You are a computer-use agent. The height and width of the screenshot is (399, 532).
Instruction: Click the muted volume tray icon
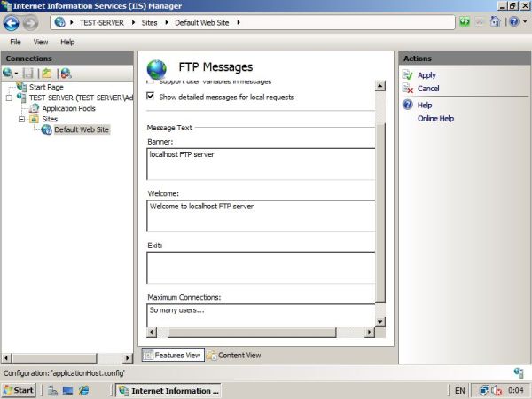(497, 391)
